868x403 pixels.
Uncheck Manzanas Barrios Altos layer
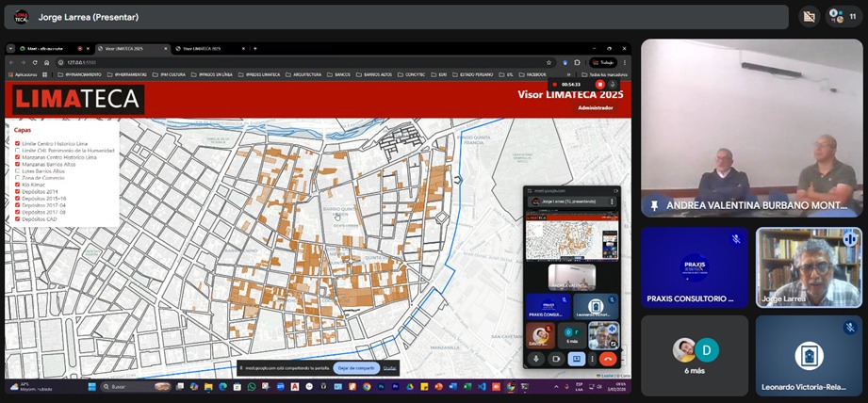[x=18, y=164]
